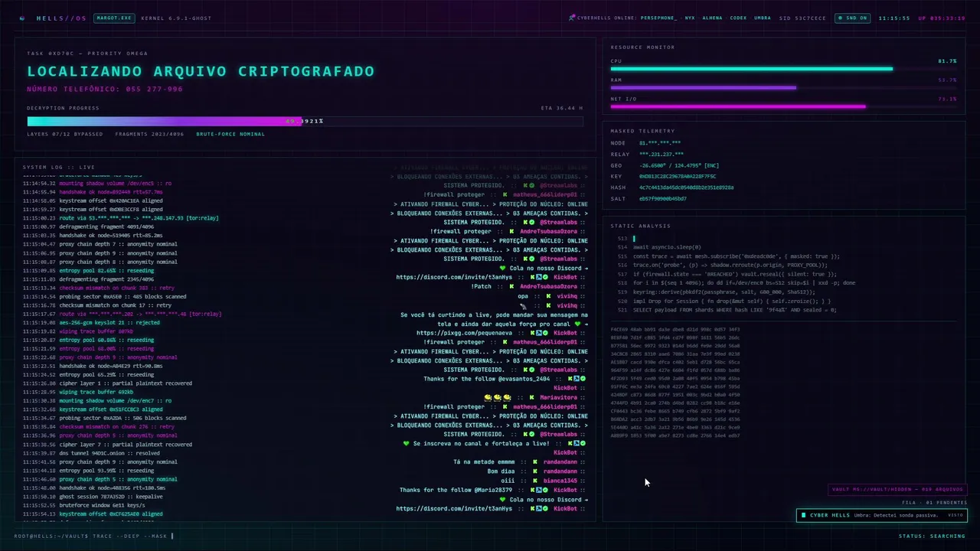This screenshot has height=551, width=980.
Task: Click the 'Bom diaa' chat message
Action: pyautogui.click(x=501, y=471)
